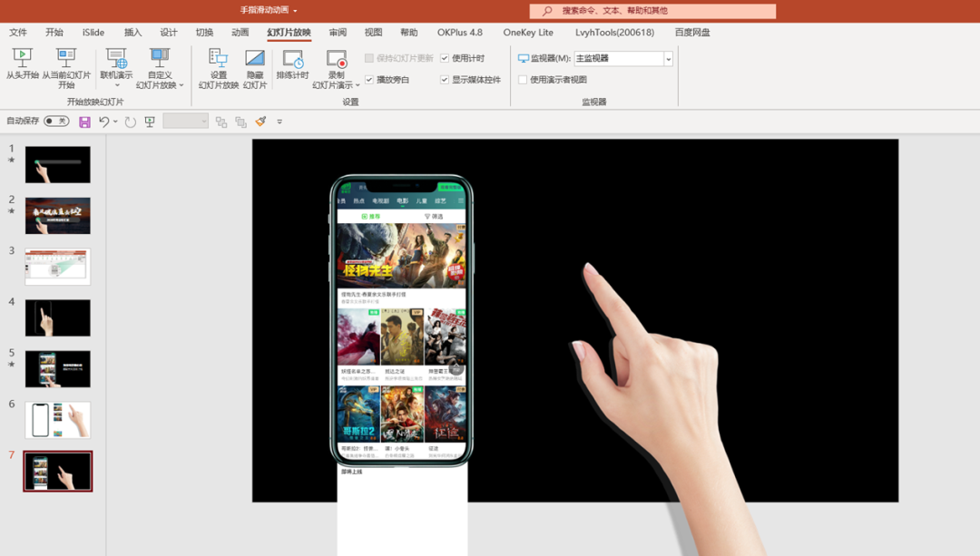
Task: Click animation star under slide 2
Action: [x=11, y=211]
